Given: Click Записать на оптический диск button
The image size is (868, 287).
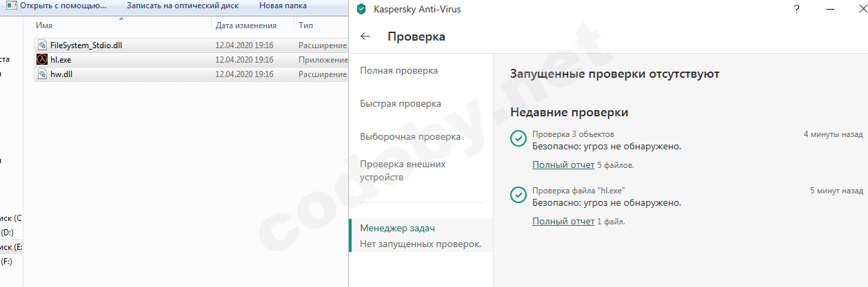Looking at the screenshot, I should pyautogui.click(x=182, y=6).
